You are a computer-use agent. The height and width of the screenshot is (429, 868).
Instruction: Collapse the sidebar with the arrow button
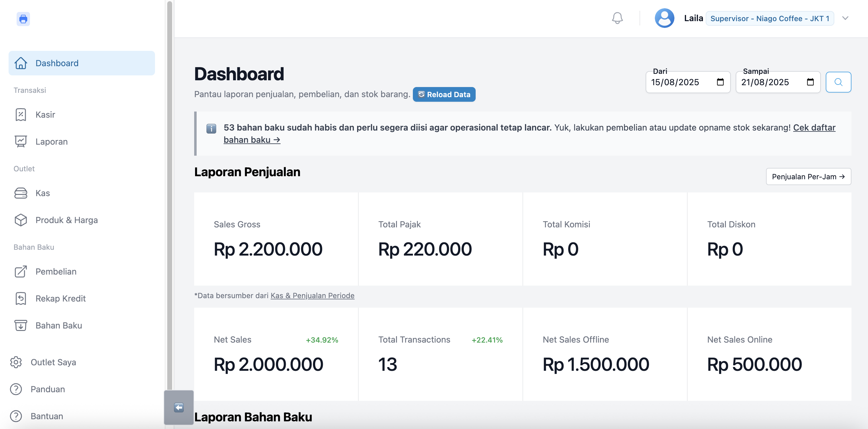click(179, 407)
